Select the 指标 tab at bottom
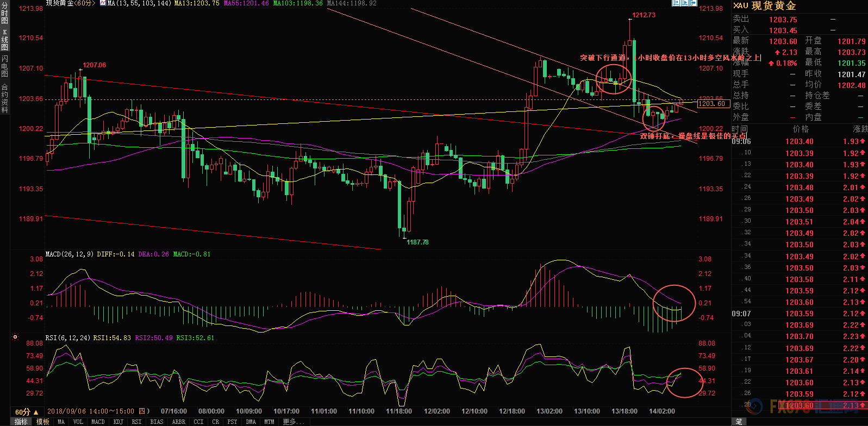The width and height of the screenshot is (868, 426). pos(21,422)
